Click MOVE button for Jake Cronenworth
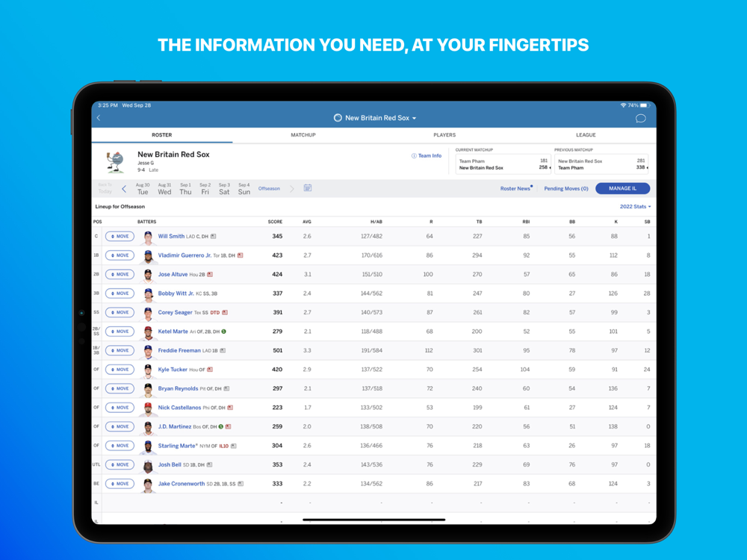 coord(120,484)
